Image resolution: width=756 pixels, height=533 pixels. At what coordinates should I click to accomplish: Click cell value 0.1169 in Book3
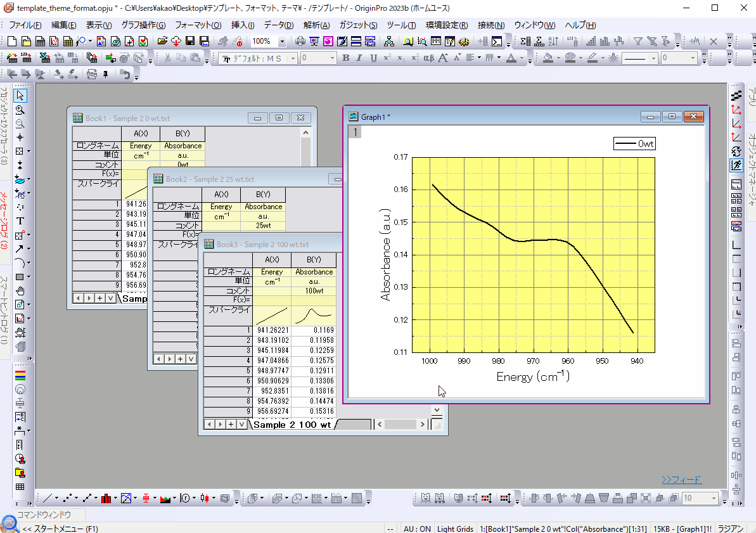pos(314,330)
